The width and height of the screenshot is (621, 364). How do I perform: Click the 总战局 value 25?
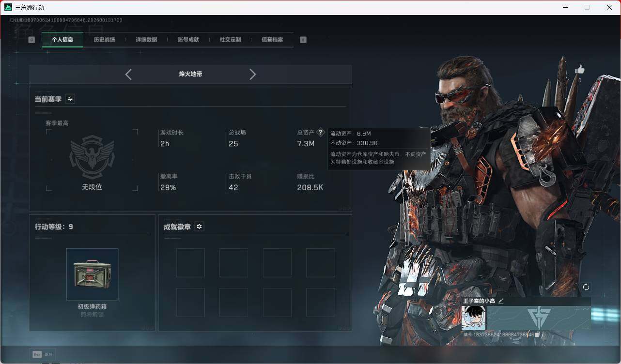tap(233, 144)
